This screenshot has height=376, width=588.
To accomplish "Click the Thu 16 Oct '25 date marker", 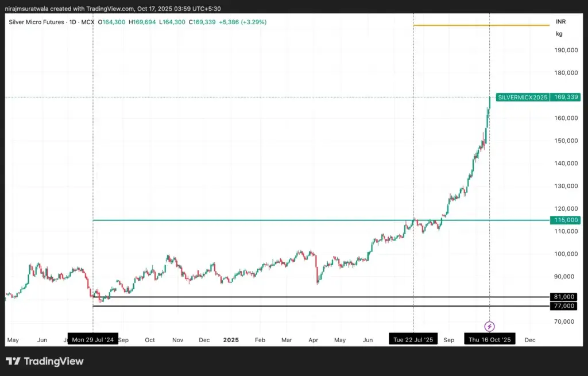I will coord(489,339).
